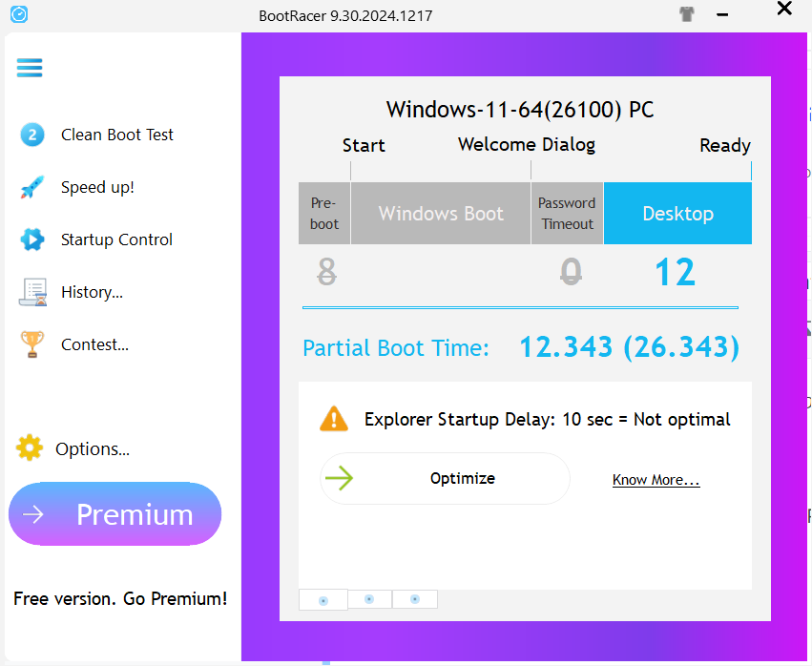The image size is (812, 666).
Task: Click the white arrow on the Premium button
Action: pyautogui.click(x=33, y=514)
